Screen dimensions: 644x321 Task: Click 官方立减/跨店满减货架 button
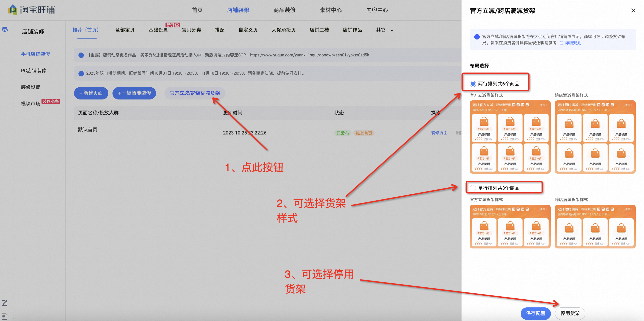(195, 93)
